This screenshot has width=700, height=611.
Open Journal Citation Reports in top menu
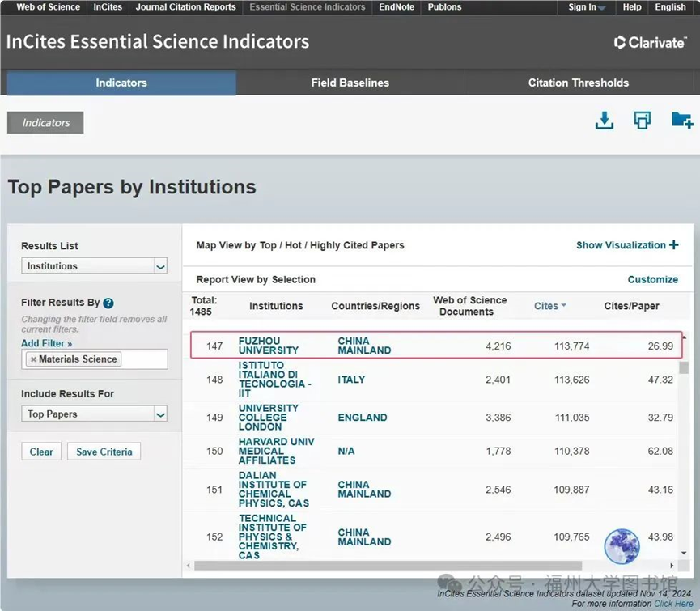pyautogui.click(x=185, y=7)
